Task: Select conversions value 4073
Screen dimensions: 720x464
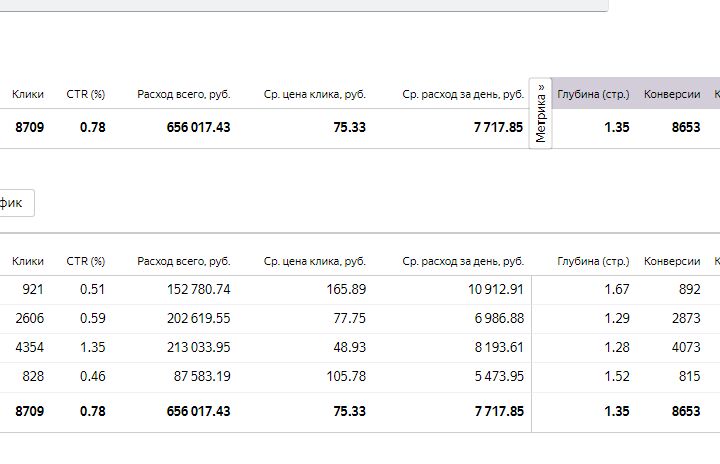Action: (686, 347)
